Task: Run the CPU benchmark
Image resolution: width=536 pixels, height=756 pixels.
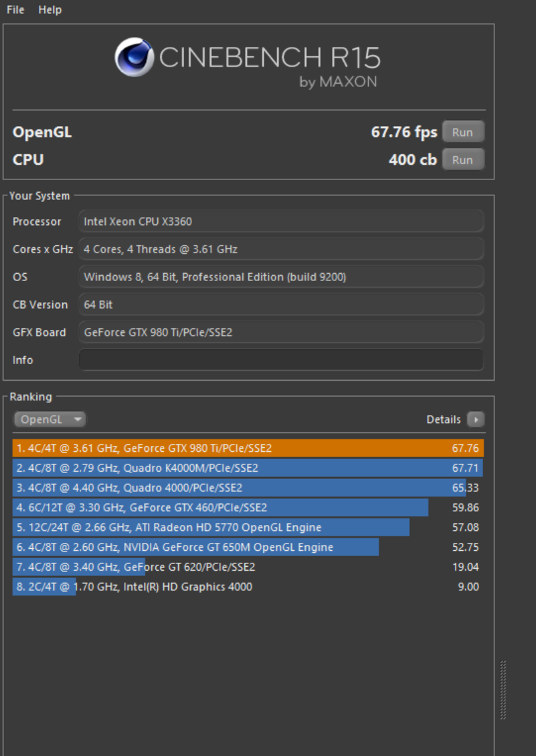Action: click(x=462, y=160)
